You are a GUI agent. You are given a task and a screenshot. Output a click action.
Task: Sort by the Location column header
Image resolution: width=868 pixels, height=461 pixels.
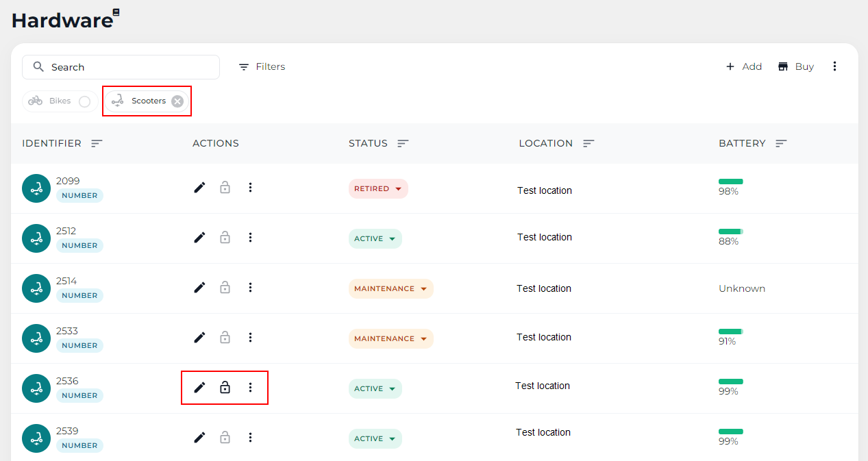pos(588,144)
